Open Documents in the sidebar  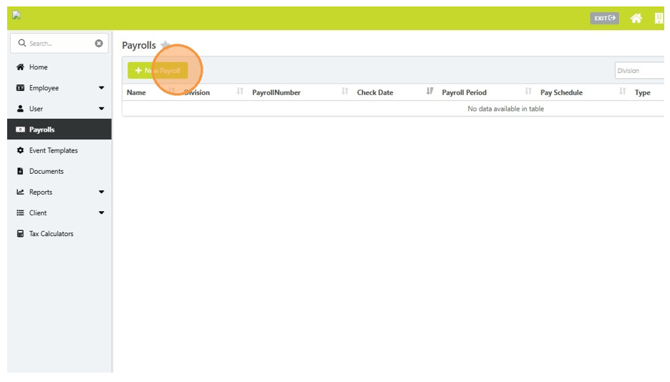(x=59, y=171)
